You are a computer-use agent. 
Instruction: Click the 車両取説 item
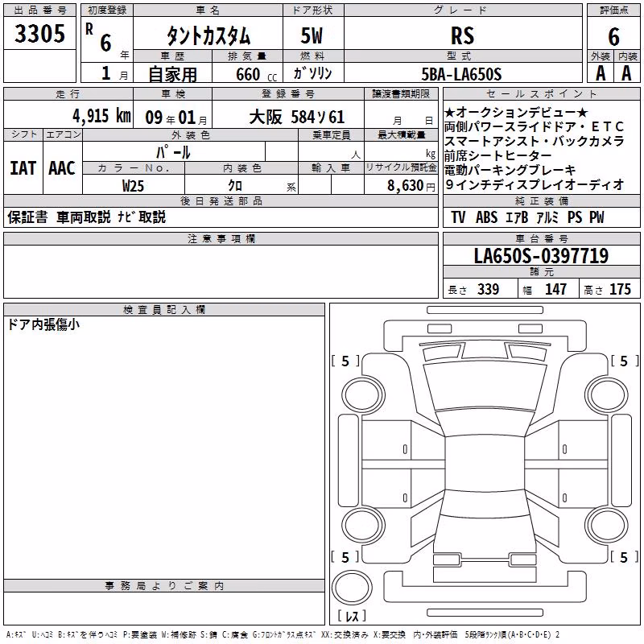[84, 217]
